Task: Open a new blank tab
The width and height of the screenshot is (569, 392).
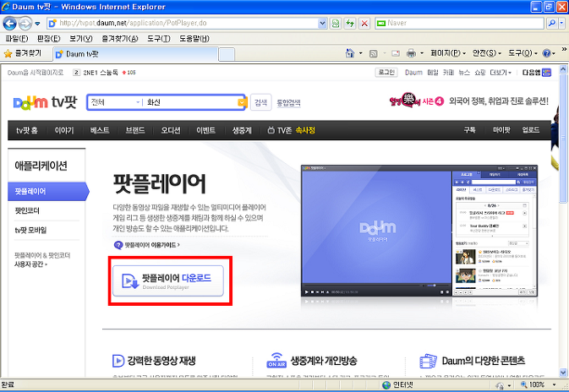Action: (x=227, y=54)
